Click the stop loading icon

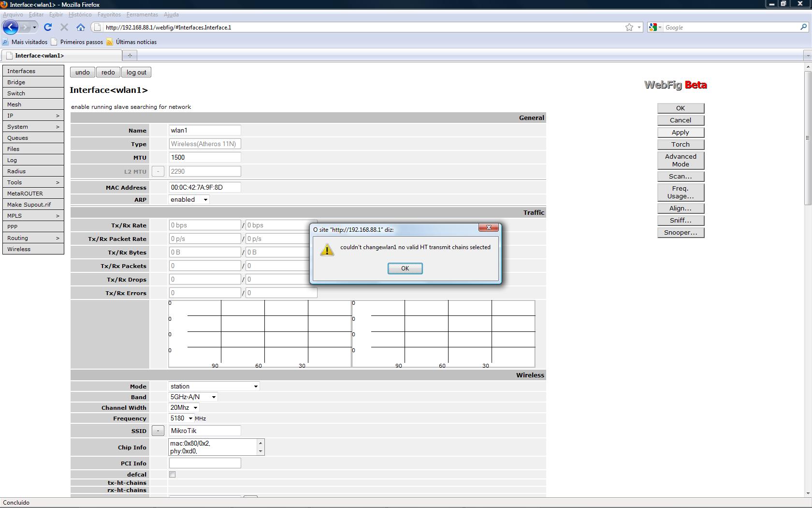[x=64, y=27]
